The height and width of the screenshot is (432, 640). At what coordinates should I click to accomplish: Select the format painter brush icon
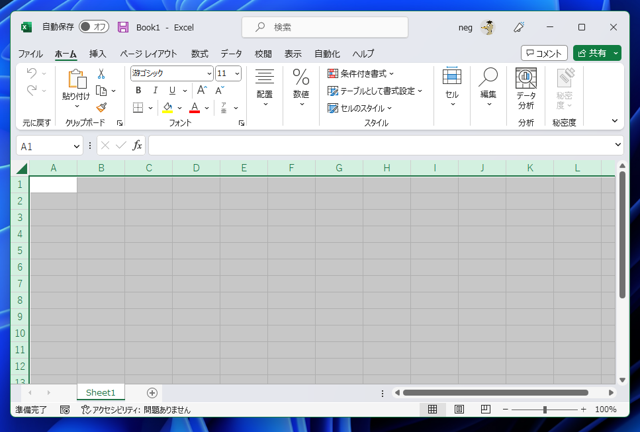click(101, 107)
